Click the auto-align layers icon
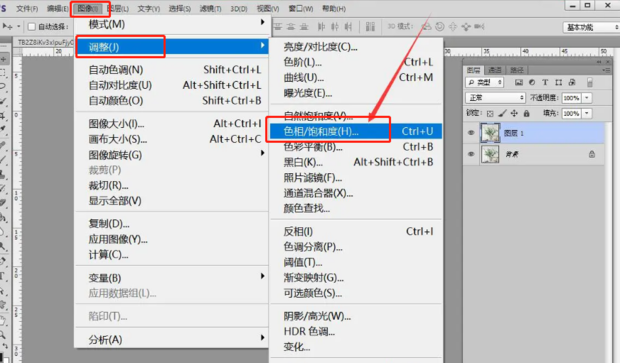The image size is (620, 363). tap(370, 26)
